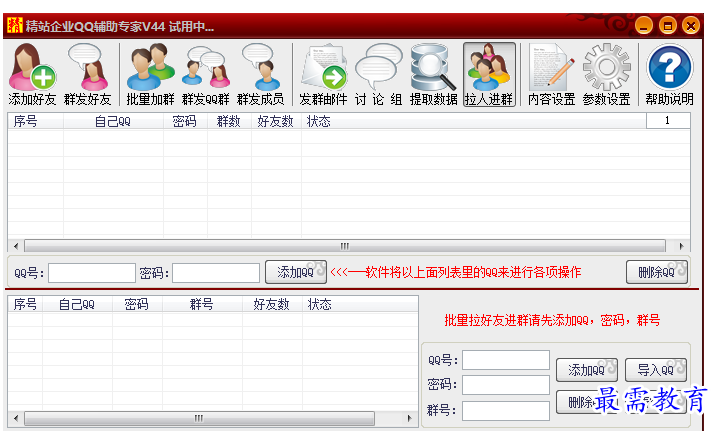Click the 删除QQ button in upper panel

tap(657, 273)
